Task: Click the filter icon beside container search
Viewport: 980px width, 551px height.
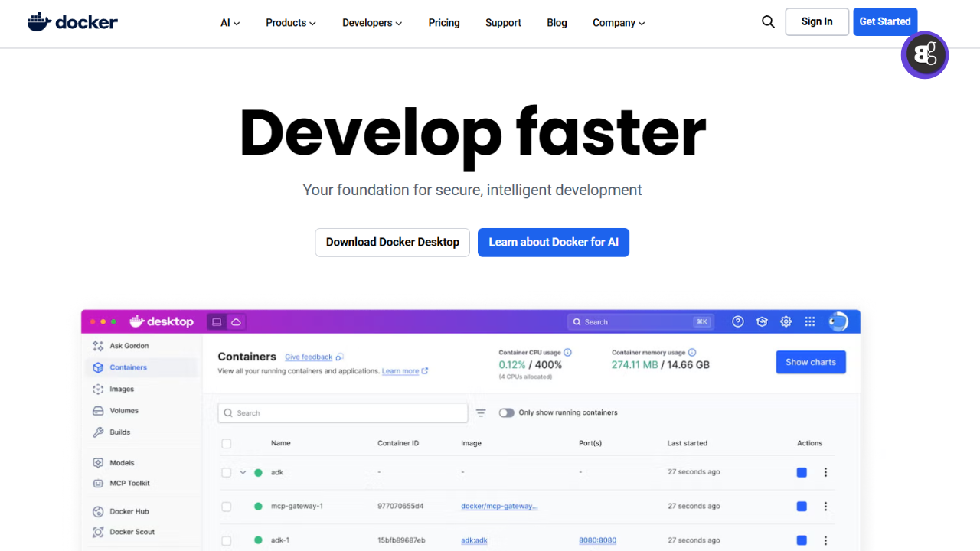Action: click(x=481, y=413)
